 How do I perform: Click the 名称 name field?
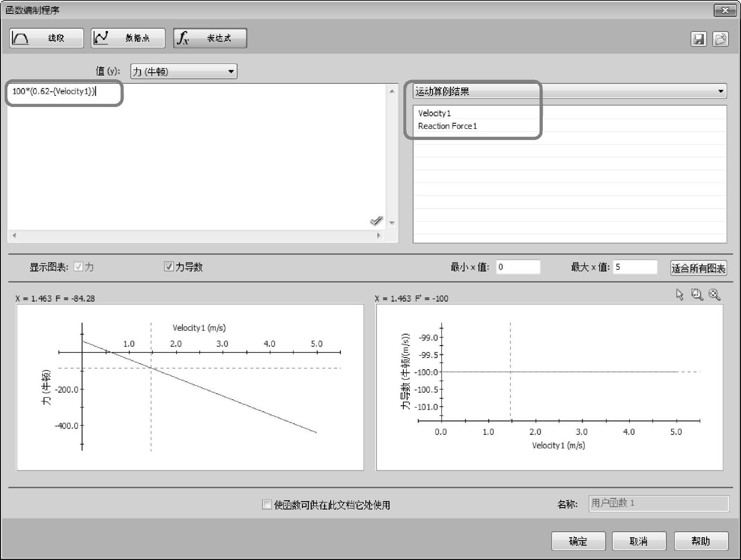click(x=659, y=503)
